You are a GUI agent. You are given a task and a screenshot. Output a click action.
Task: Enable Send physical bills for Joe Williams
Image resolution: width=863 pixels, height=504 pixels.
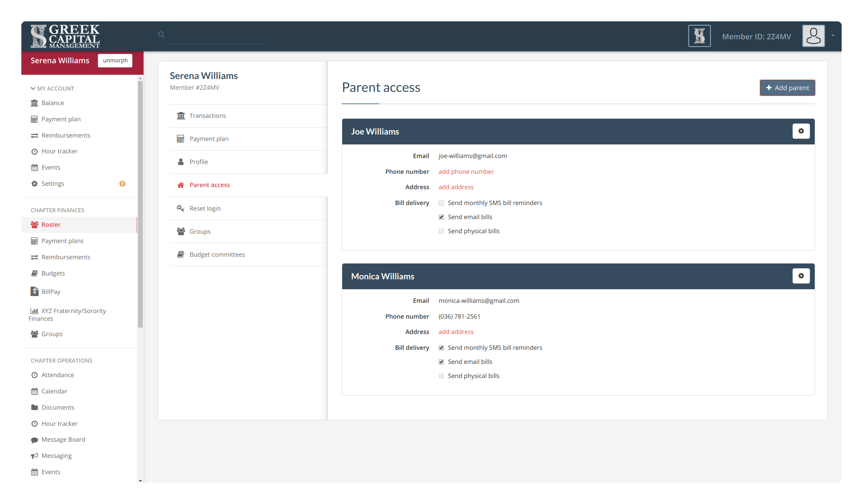441,231
